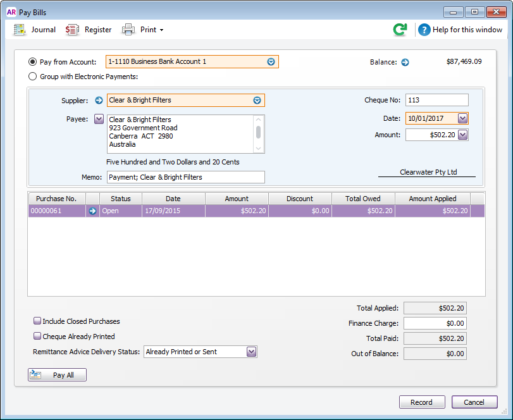513x420 pixels.
Task: Open the Payee address dropdown button
Action: (99, 119)
